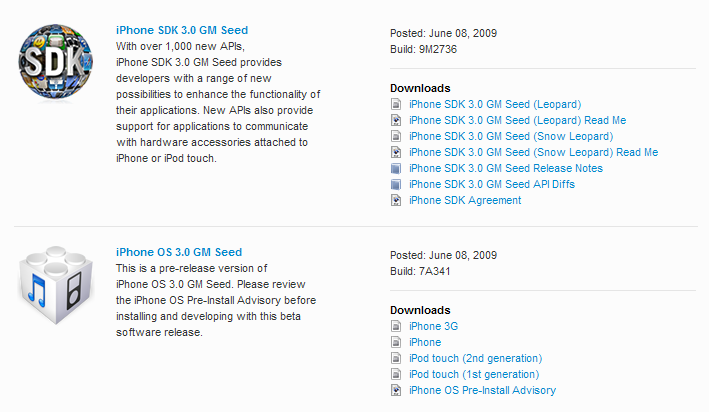Click file icon beside iPhone SDK 3.0 GM Seed (Leopard)
This screenshot has height=412, width=709.
396,104
